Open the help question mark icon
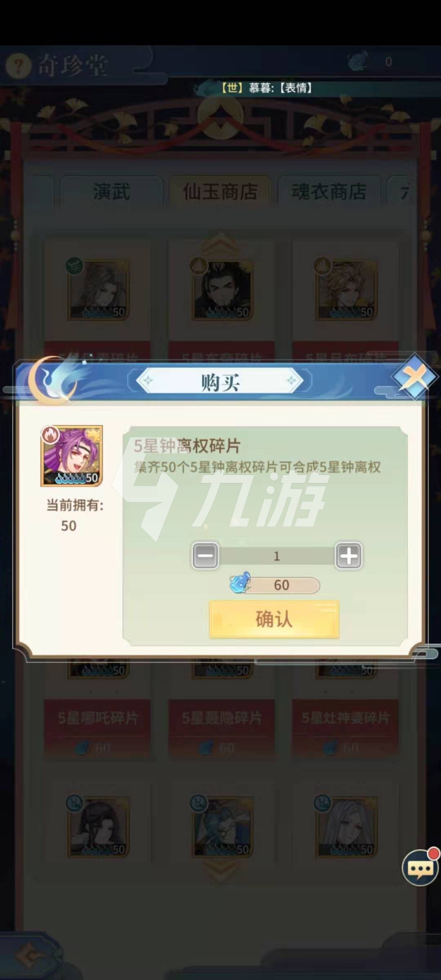Screen dimensions: 441x980 (x=18, y=66)
